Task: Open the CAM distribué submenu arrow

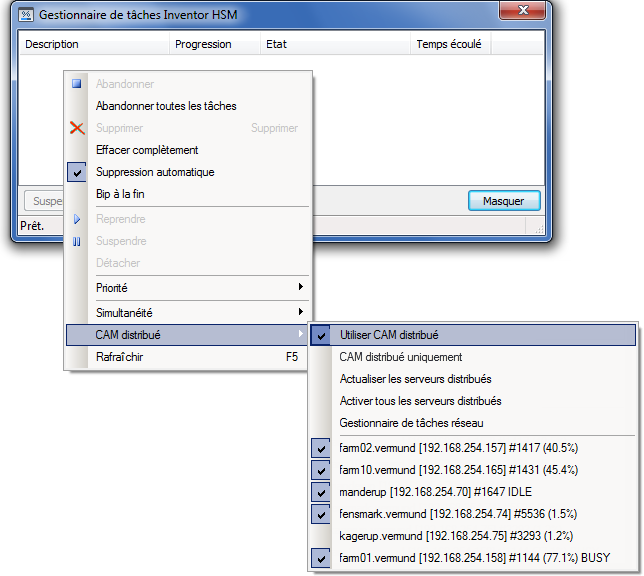Action: (x=301, y=334)
